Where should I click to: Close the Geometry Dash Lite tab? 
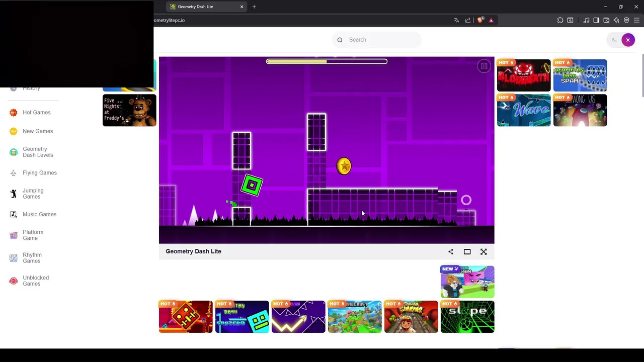pos(242,7)
